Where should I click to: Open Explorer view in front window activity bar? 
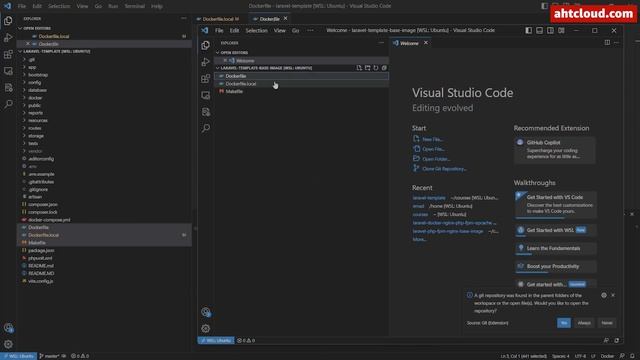[x=206, y=45]
